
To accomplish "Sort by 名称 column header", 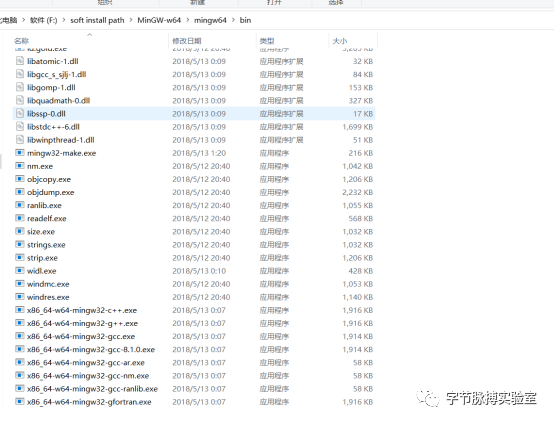I will point(22,41).
